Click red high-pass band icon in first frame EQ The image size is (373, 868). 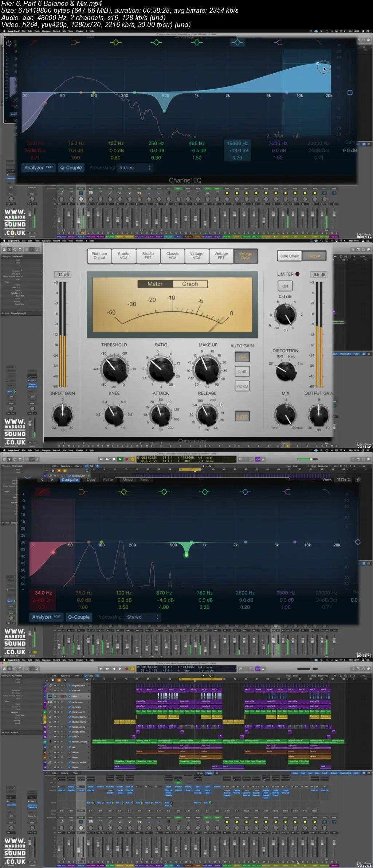click(35, 43)
